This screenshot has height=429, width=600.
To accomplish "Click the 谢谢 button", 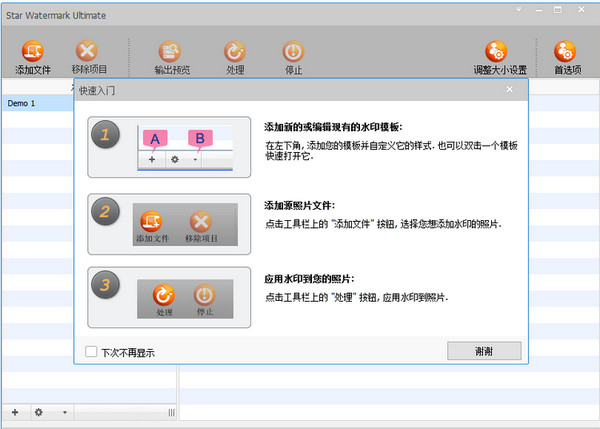I will (484, 351).
